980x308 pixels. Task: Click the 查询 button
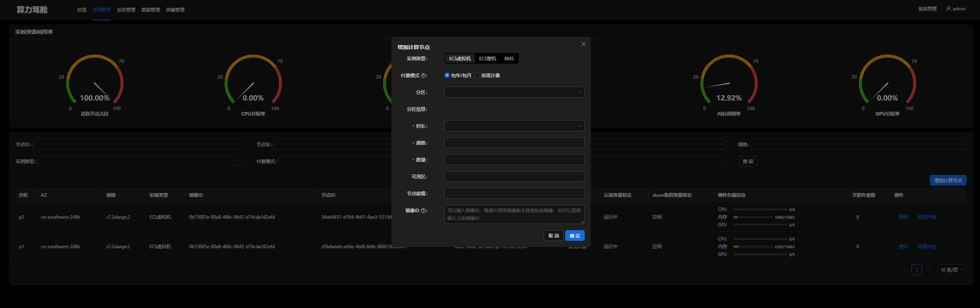click(x=748, y=161)
